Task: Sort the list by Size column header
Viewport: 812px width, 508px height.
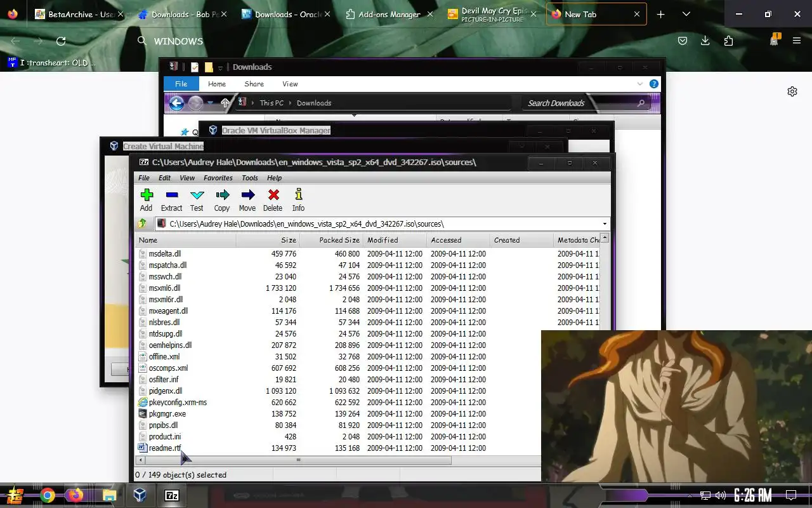Action: (x=268, y=240)
